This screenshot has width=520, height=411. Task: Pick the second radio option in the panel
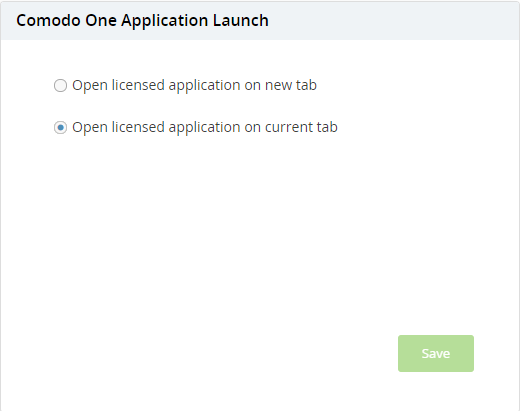[60, 127]
